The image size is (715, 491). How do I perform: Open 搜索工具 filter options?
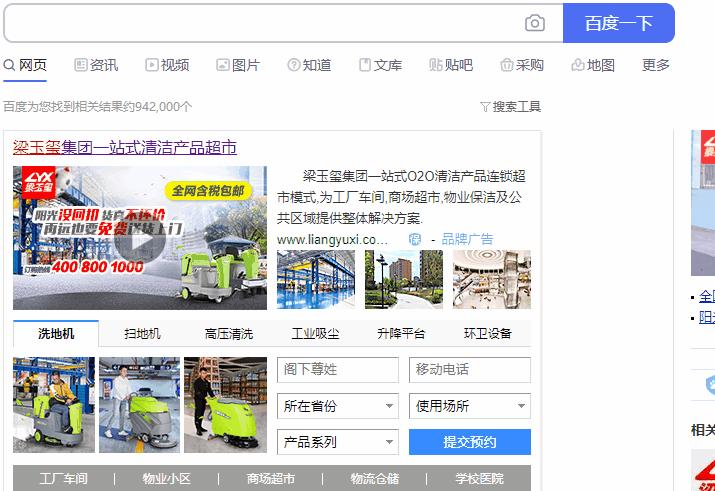[x=511, y=107]
